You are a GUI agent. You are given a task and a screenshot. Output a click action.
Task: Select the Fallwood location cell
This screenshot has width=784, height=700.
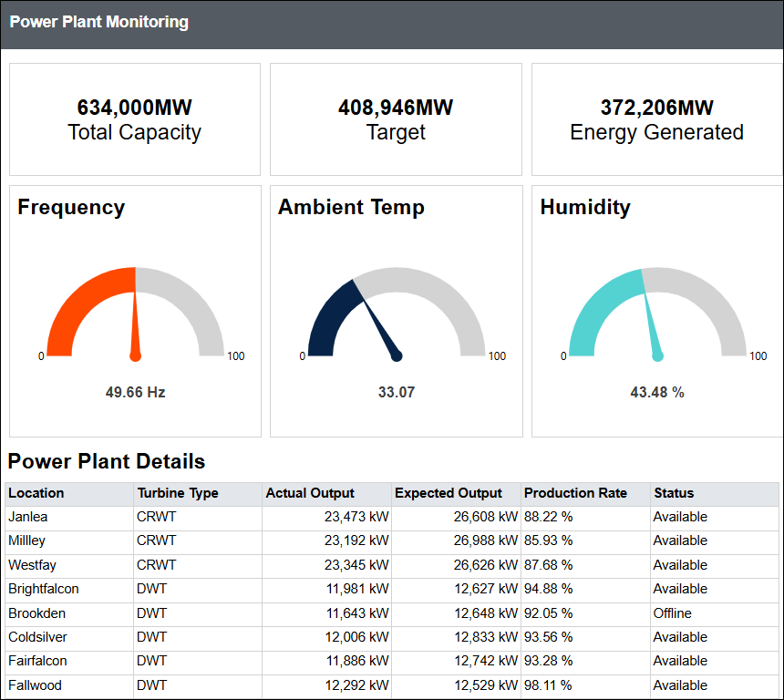[x=69, y=685]
